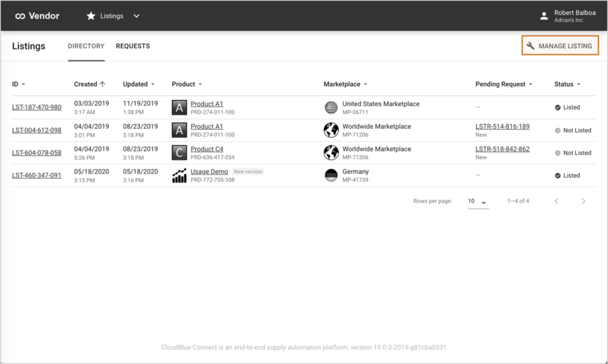The width and height of the screenshot is (608, 364).
Task: Open pending request LSTR-514-816-189
Action: [502, 126]
